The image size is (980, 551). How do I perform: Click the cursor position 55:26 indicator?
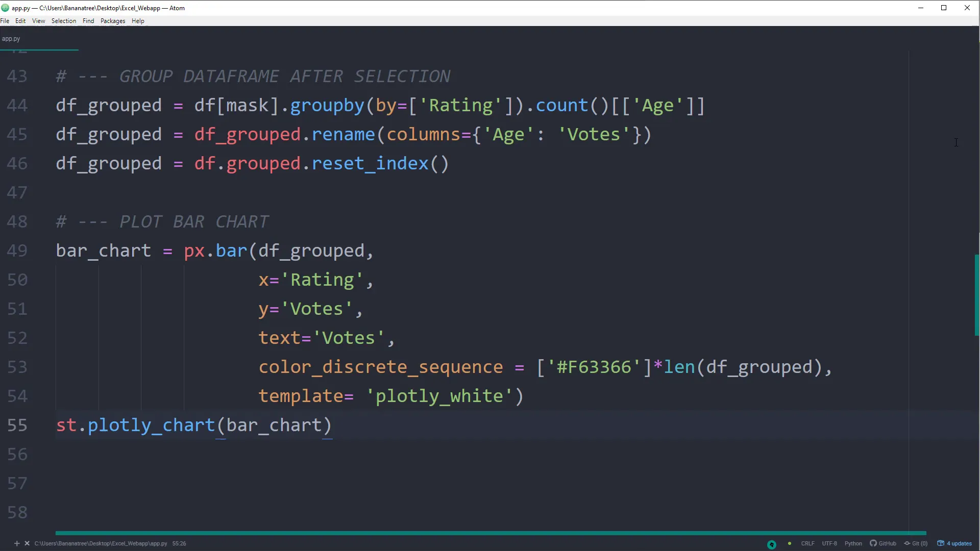pyautogui.click(x=179, y=543)
